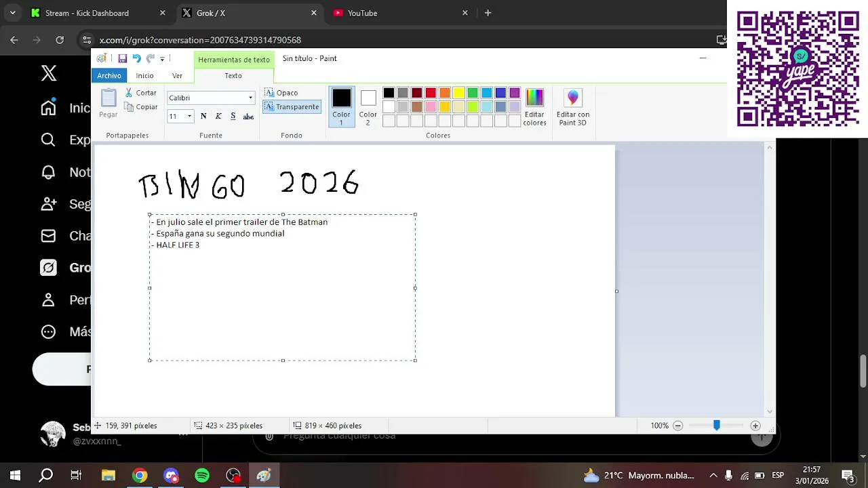Toggle italic (K) formatting

tap(218, 117)
